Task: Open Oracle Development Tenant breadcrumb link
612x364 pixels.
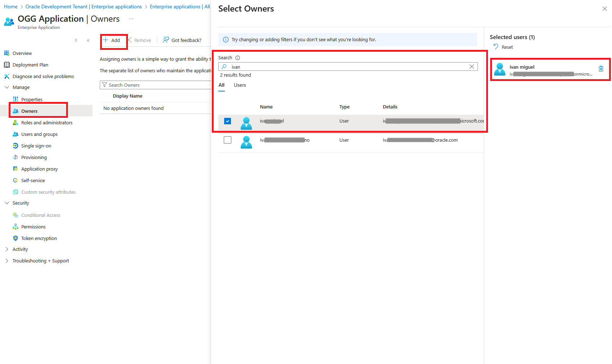Action: (x=84, y=7)
